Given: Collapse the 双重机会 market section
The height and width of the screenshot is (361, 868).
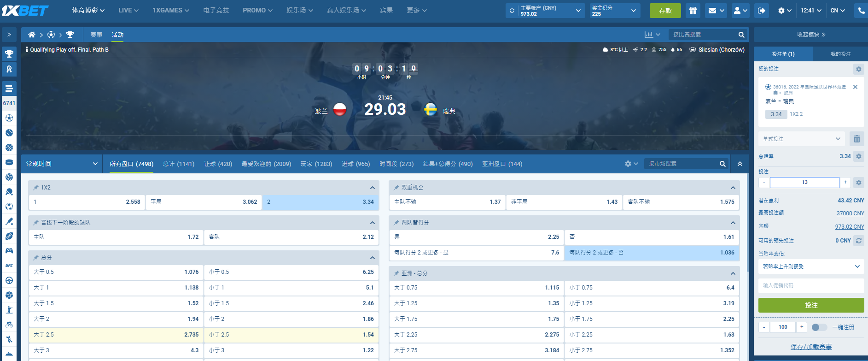Looking at the screenshot, I should [x=733, y=188].
